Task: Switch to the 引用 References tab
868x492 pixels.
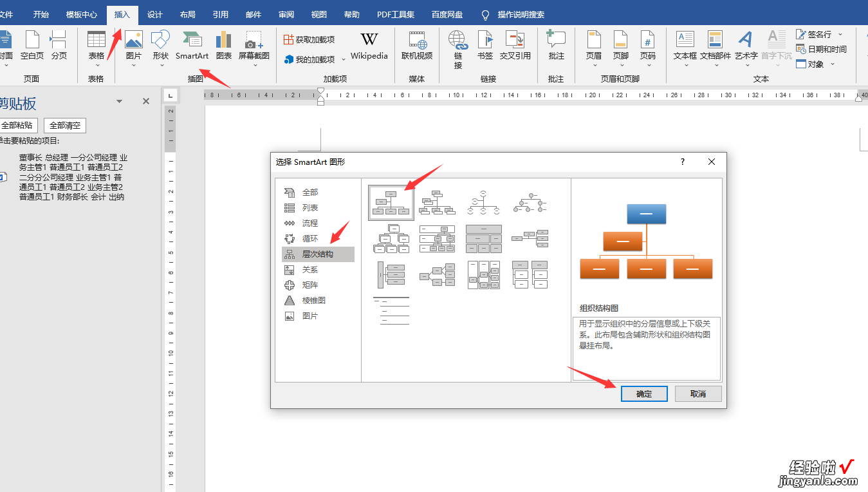Action: (x=221, y=14)
